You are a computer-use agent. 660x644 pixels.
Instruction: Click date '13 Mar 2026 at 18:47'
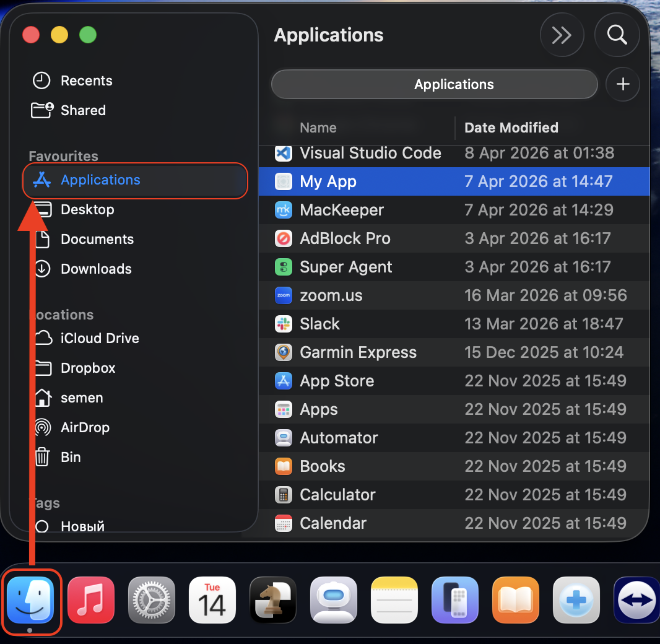coord(544,324)
